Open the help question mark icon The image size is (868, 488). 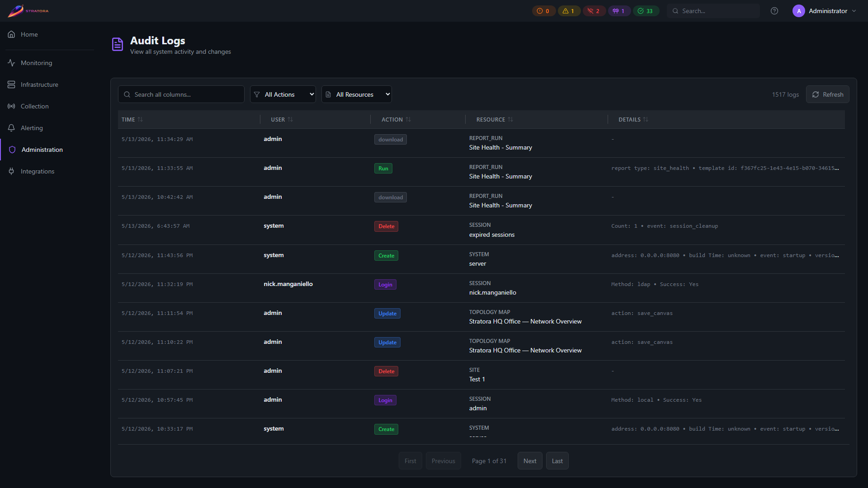coord(774,11)
